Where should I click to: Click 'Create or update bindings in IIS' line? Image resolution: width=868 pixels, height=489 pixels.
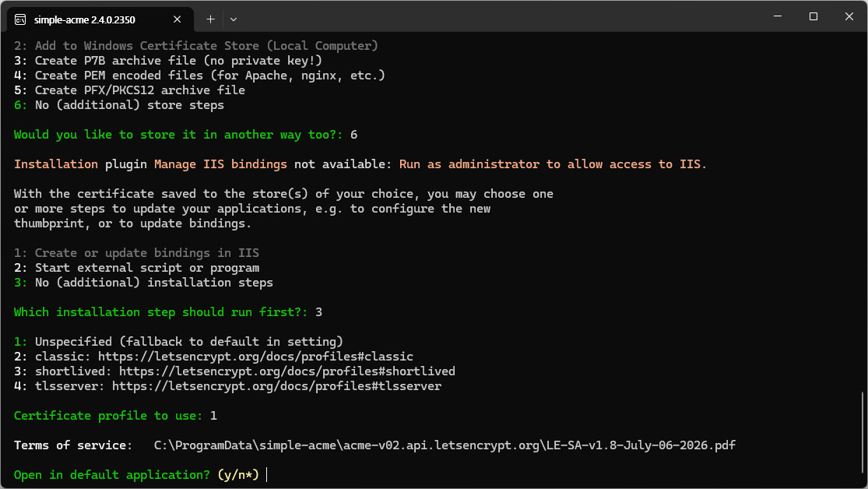[136, 253]
